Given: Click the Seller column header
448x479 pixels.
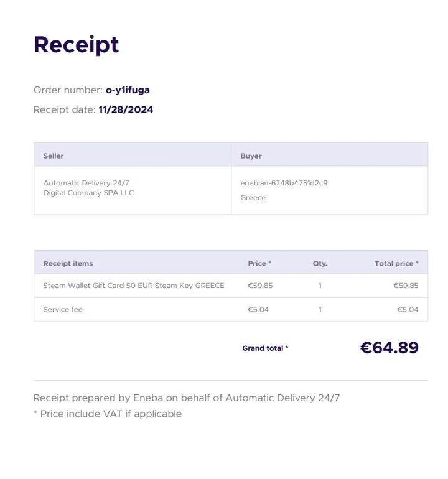Looking at the screenshot, I should pos(54,156).
